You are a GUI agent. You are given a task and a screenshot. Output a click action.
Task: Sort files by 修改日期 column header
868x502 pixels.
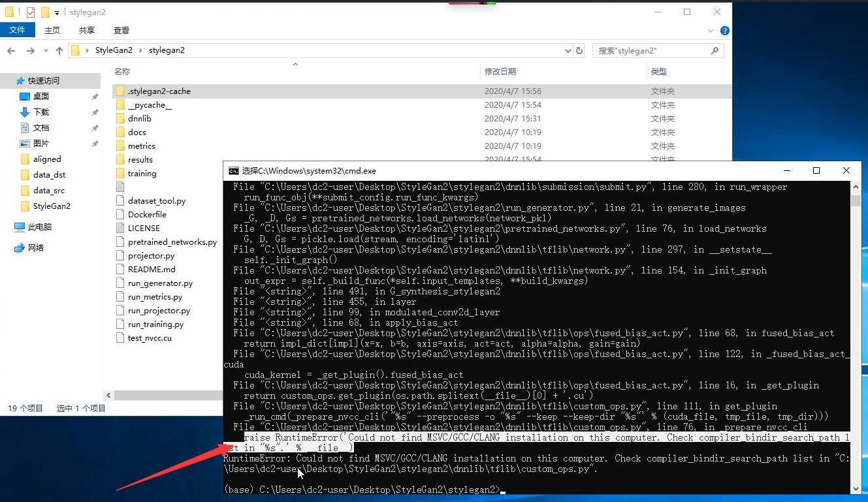click(500, 71)
